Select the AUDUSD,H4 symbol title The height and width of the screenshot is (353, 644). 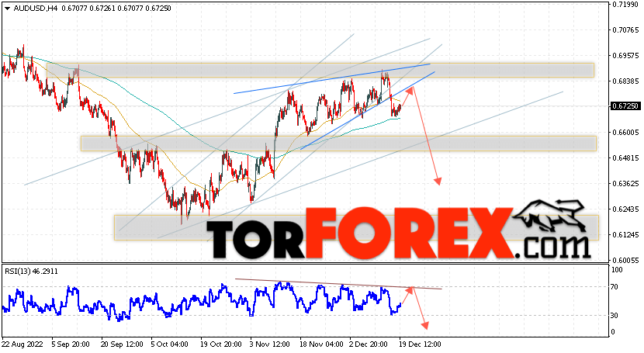click(36, 9)
